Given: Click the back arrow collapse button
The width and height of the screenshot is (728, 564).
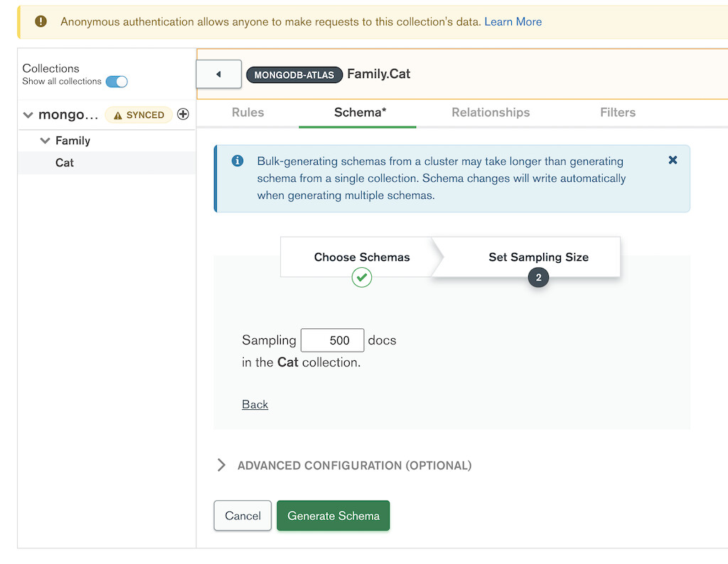Looking at the screenshot, I should (x=219, y=74).
